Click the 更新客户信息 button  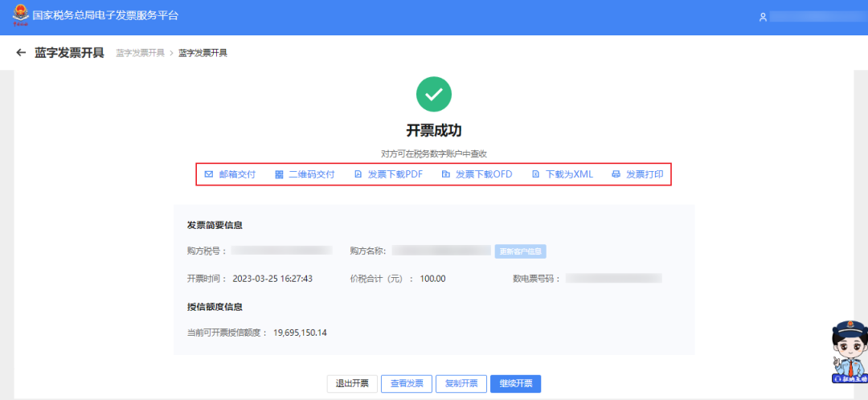coord(521,251)
